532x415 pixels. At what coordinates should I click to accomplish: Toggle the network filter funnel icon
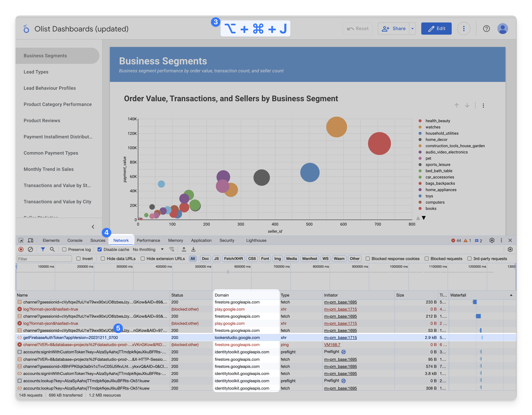point(43,249)
